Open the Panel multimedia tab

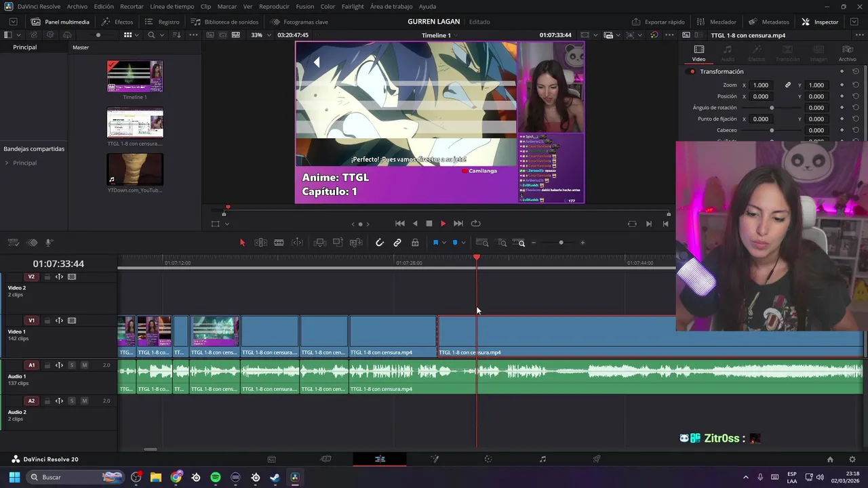pos(60,22)
